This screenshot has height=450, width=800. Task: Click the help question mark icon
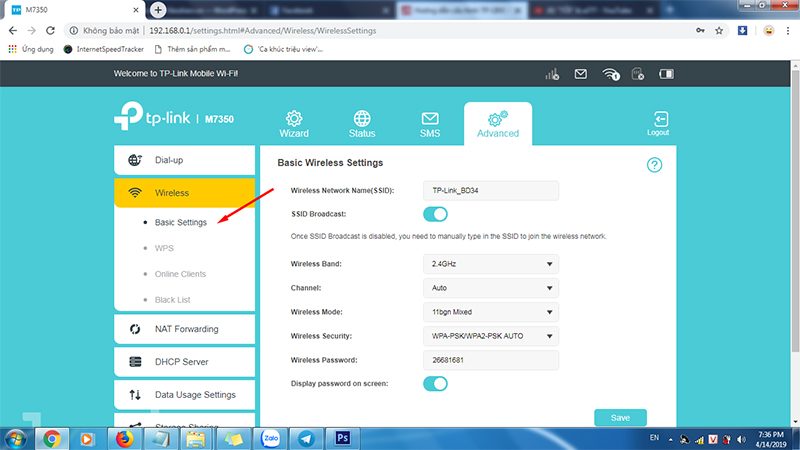pos(654,165)
